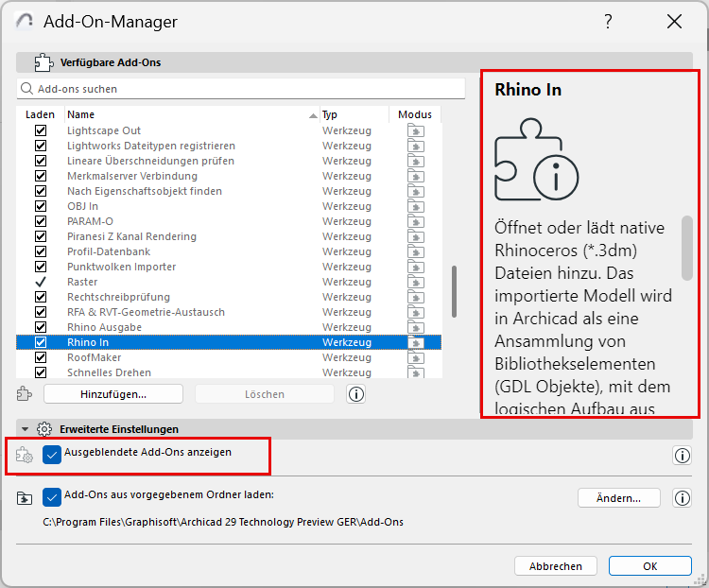This screenshot has width=709, height=588.
Task: Select the Rhino Ausgabe row
Action: point(229,327)
